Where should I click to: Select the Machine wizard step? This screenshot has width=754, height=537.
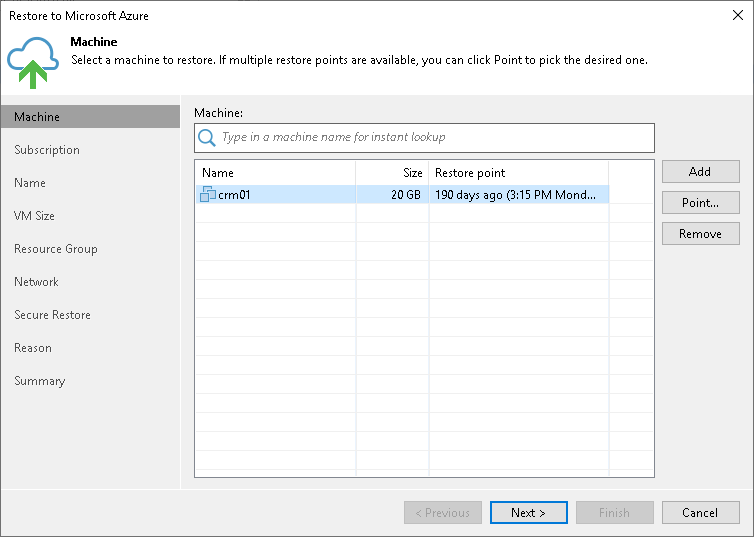click(90, 117)
